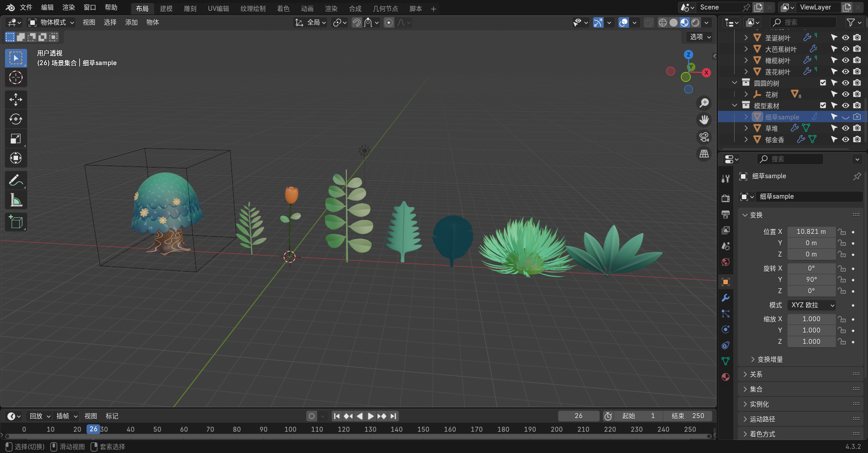The height and width of the screenshot is (453, 868).
Task: Choose the Add Cube tool
Action: [x=16, y=222]
